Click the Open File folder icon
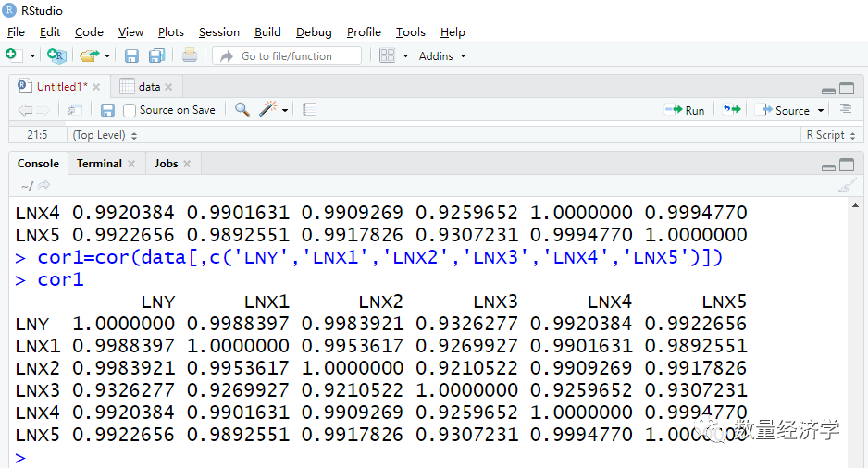868x468 pixels. pos(89,55)
